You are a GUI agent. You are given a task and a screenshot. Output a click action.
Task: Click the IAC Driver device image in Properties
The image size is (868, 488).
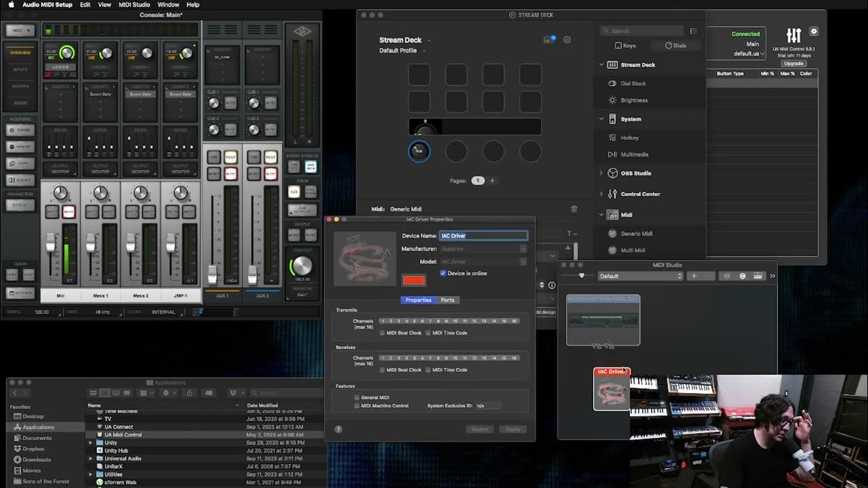pos(365,258)
